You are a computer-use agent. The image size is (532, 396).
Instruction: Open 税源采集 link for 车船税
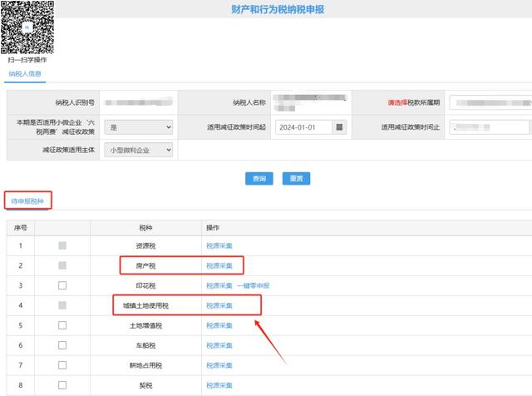pos(219,346)
